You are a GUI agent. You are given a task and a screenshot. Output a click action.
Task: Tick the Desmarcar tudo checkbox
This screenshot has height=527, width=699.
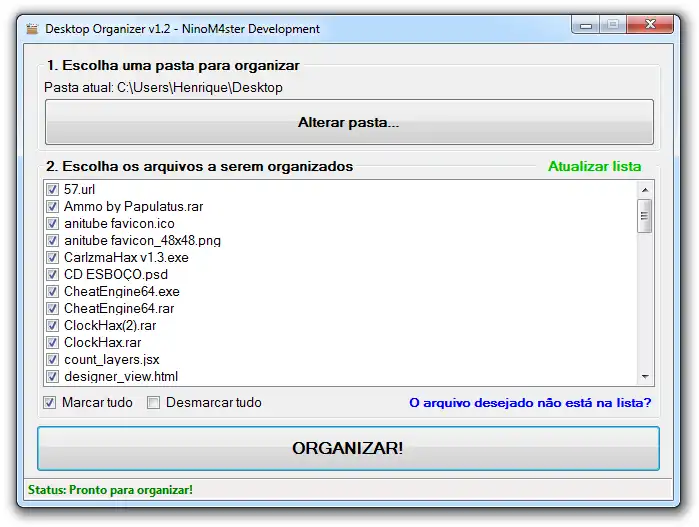pos(153,403)
